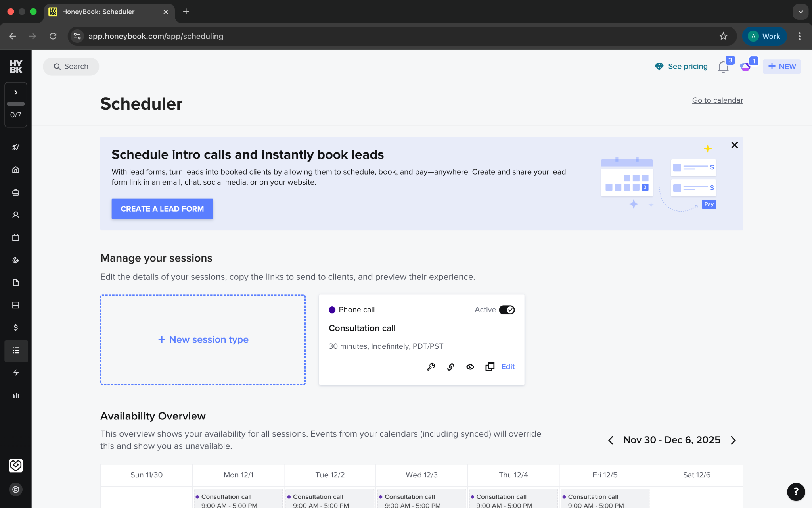Viewport: 812px width, 508px height.
Task: Open the lightning bolt automations icon
Action: 16,373
